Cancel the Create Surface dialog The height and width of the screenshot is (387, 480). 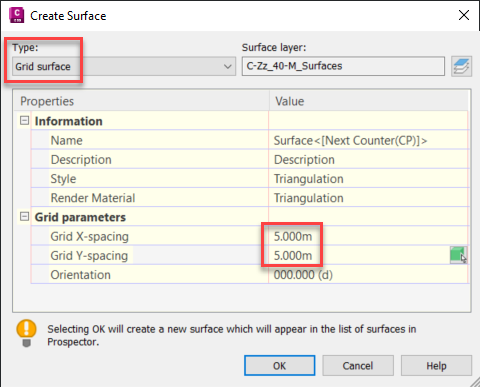pyautogui.click(x=358, y=366)
